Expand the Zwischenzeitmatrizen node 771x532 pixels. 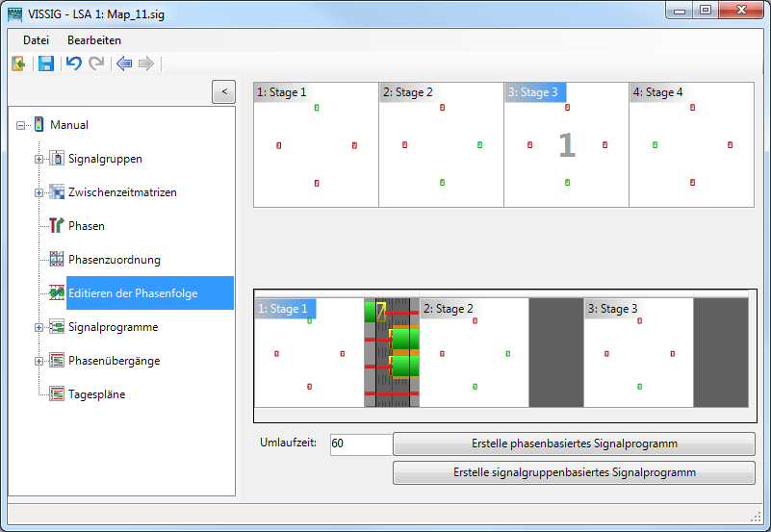tap(39, 192)
